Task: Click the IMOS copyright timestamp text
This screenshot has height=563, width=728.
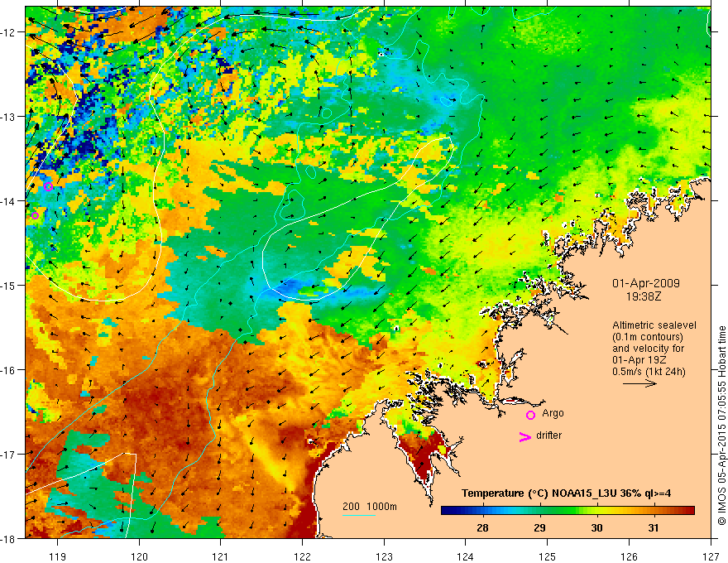Action: [721, 426]
